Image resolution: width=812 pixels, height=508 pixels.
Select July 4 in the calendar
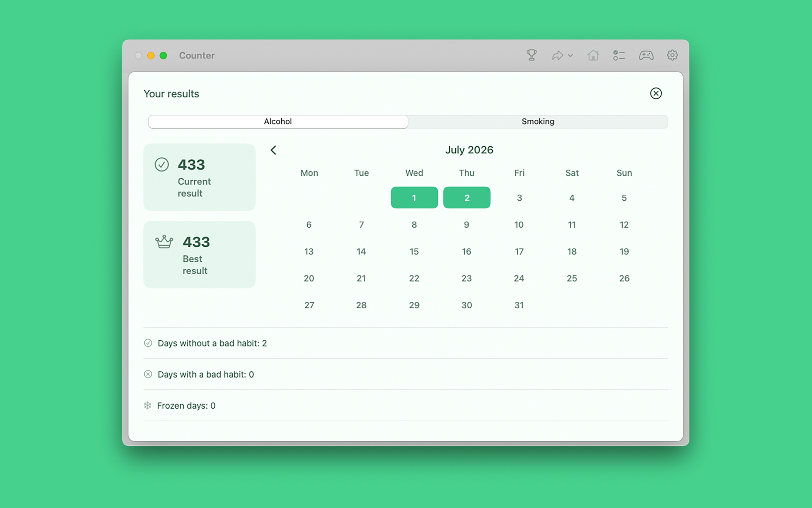[572, 198]
